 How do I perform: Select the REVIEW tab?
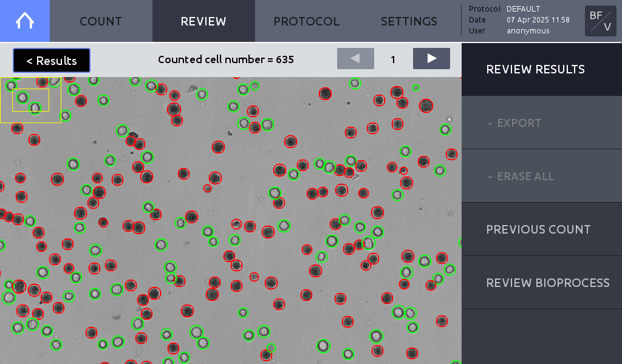(x=203, y=21)
